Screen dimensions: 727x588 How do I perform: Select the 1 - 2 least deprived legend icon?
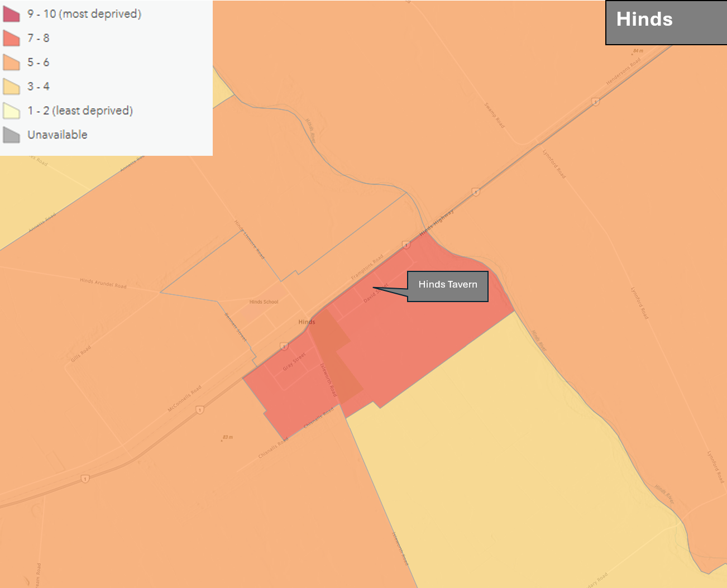pyautogui.click(x=11, y=111)
